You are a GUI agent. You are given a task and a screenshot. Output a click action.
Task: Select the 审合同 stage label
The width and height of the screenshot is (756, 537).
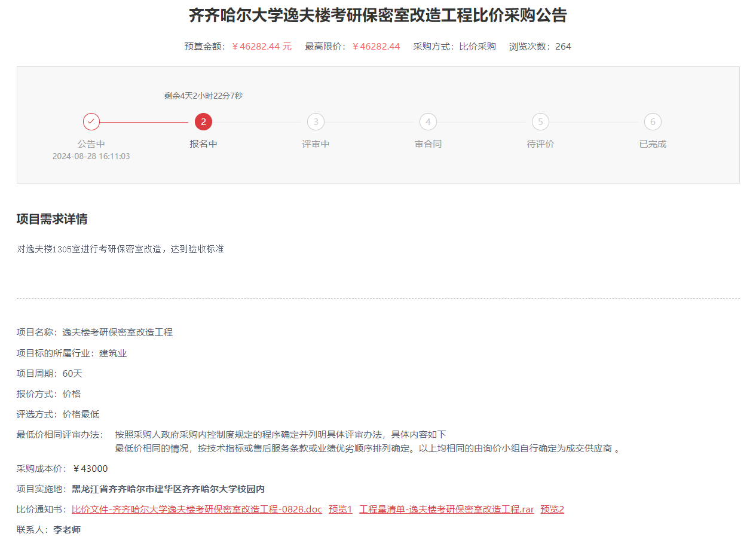click(428, 144)
